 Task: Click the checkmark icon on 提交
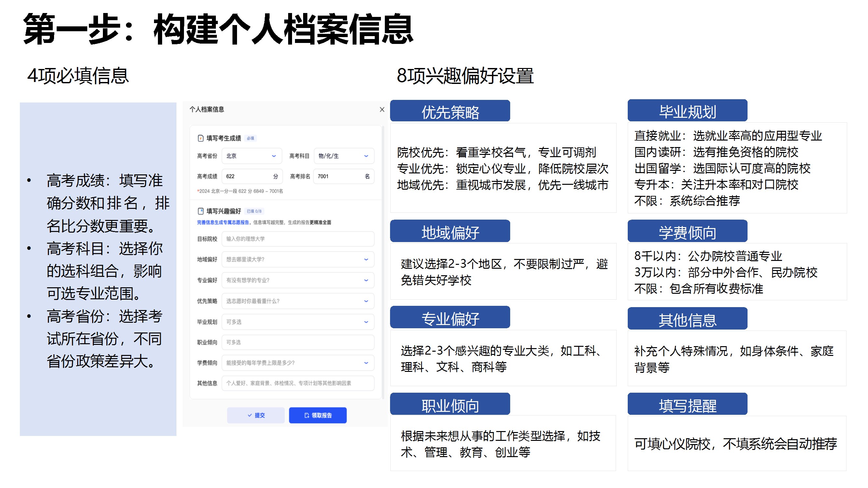tap(250, 415)
